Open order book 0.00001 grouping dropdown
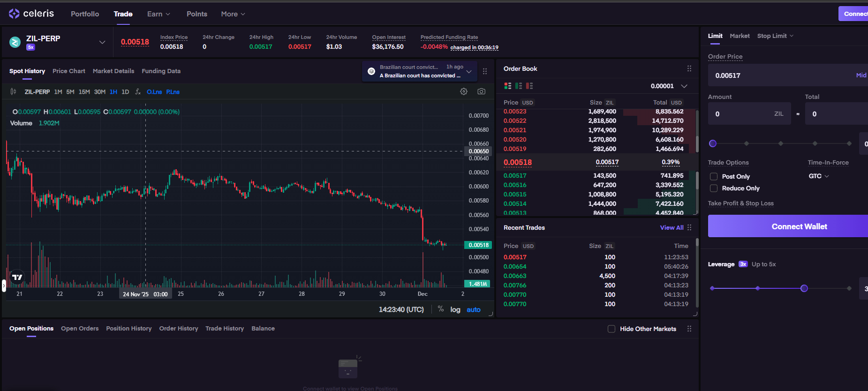Viewport: 868px width, 391px height. coord(684,86)
